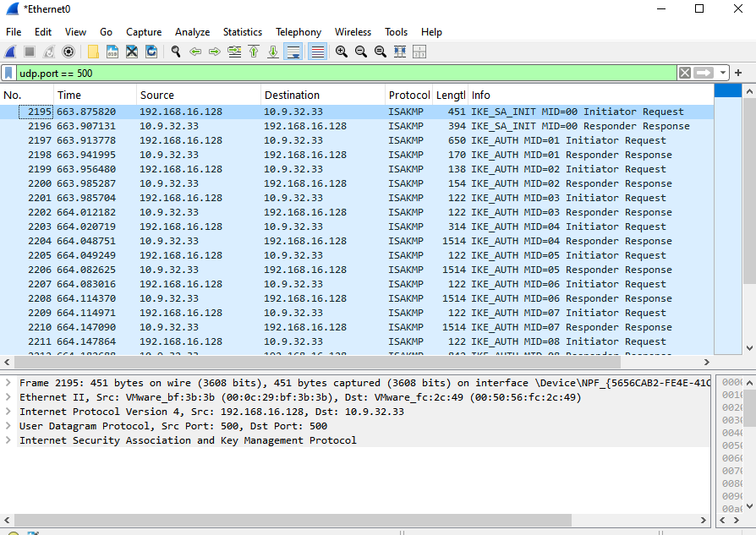
Task: Expand the Ethernet II details
Action: [8, 397]
